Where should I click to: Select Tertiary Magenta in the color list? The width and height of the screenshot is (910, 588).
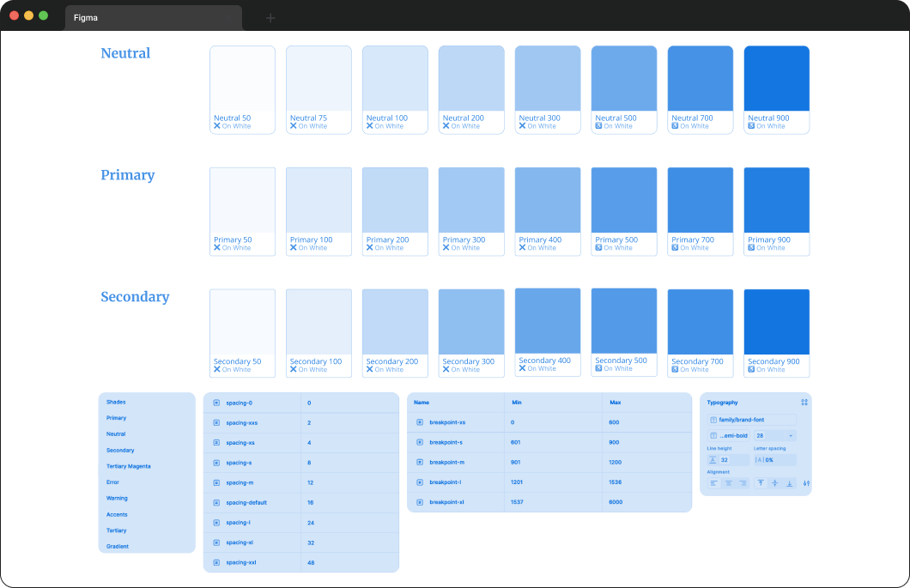coord(129,466)
